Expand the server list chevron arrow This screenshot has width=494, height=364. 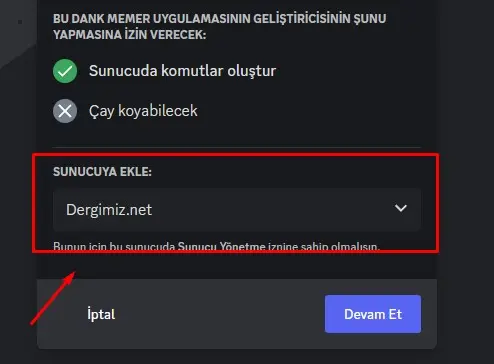tap(401, 208)
